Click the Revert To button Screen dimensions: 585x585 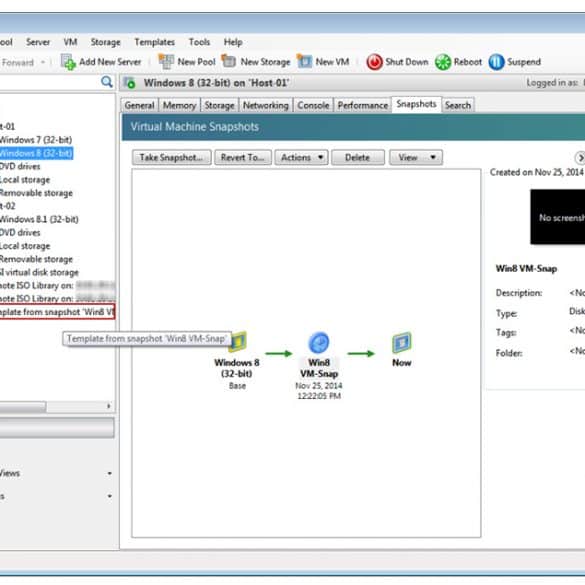(243, 157)
